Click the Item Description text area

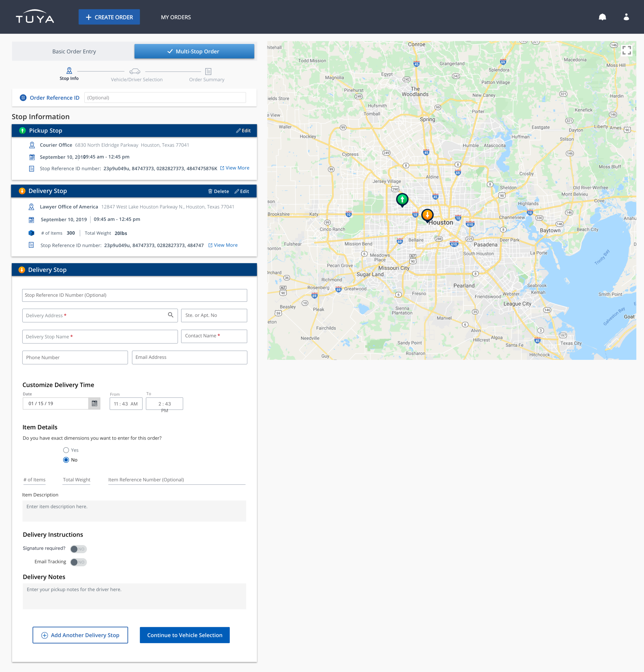tap(134, 511)
